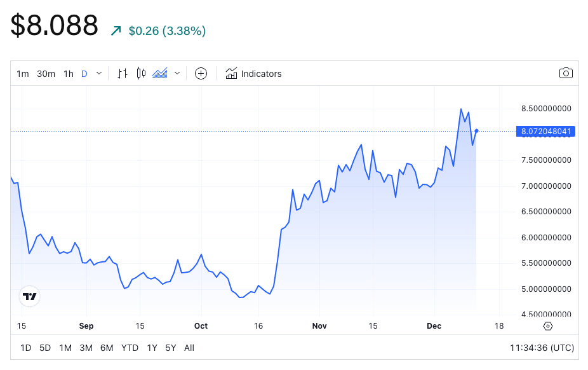The height and width of the screenshot is (370, 588).
Task: Set the interval to 1h
Action: coord(69,74)
